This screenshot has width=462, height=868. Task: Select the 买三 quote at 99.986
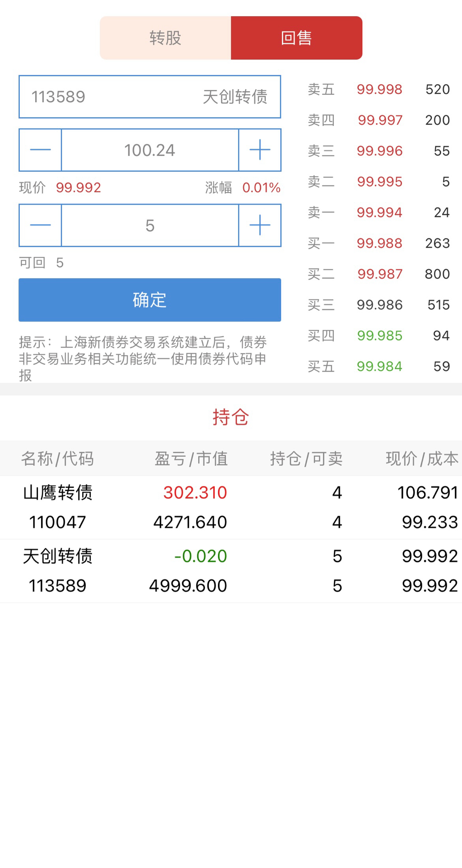tap(379, 305)
